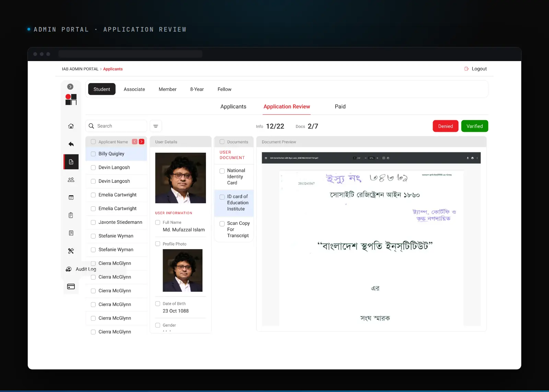Click the 8-Year tab
Image resolution: width=549 pixels, height=392 pixels.
point(197,89)
